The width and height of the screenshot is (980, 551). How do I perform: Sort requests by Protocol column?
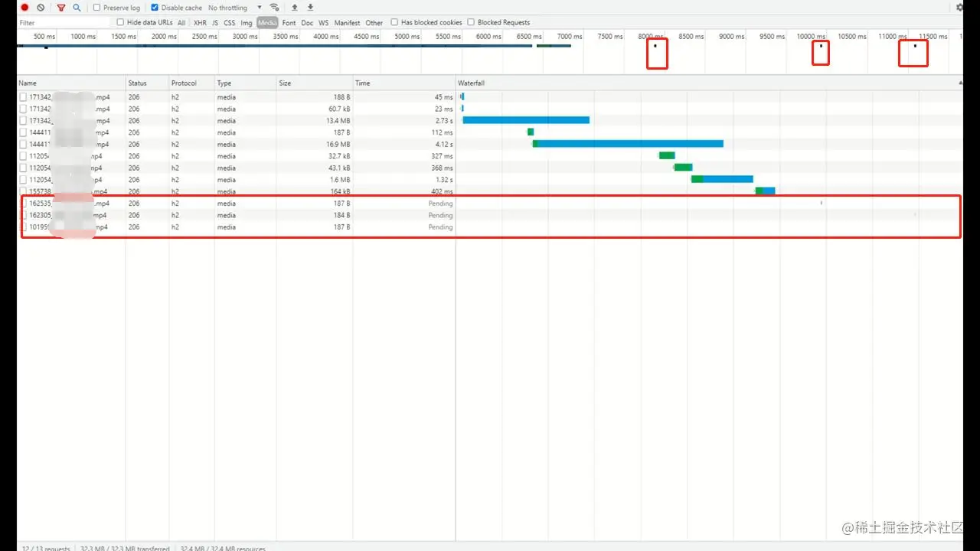[191, 83]
